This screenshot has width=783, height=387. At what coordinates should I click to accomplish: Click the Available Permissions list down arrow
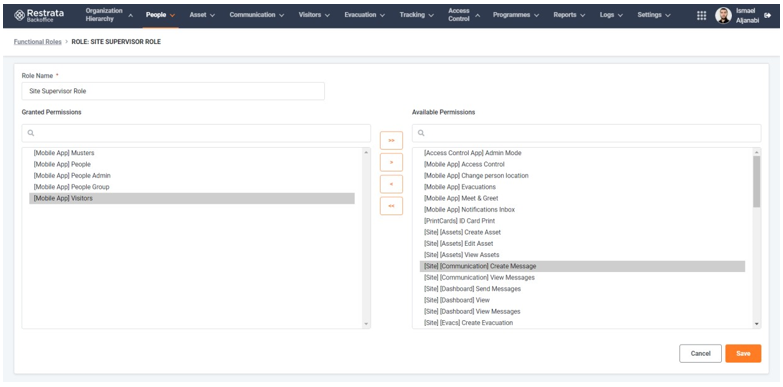(757, 324)
